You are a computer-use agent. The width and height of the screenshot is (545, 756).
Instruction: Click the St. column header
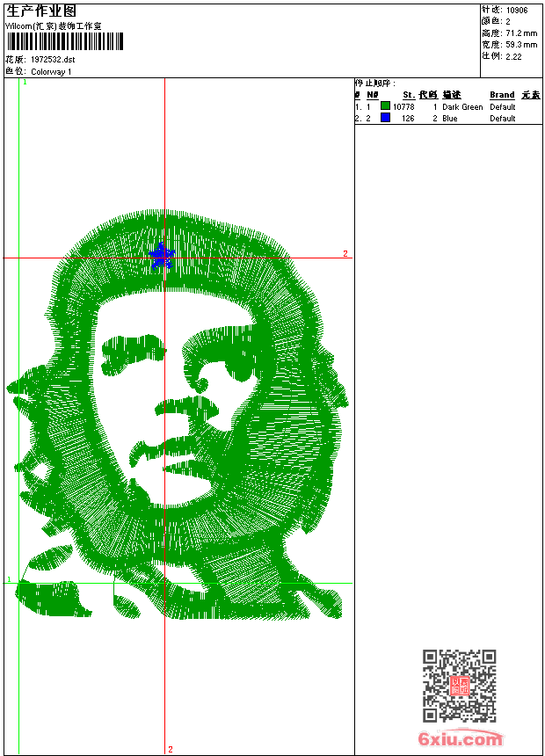[409, 95]
